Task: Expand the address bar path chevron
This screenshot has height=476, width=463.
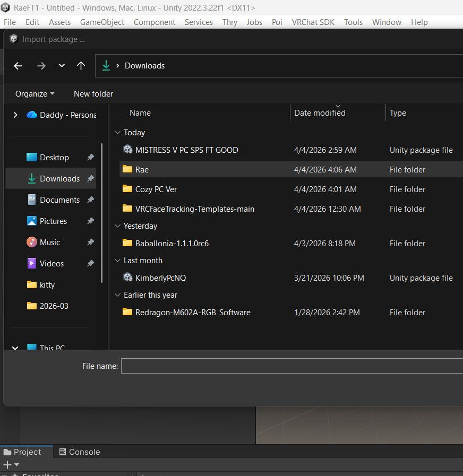Action: 117,66
